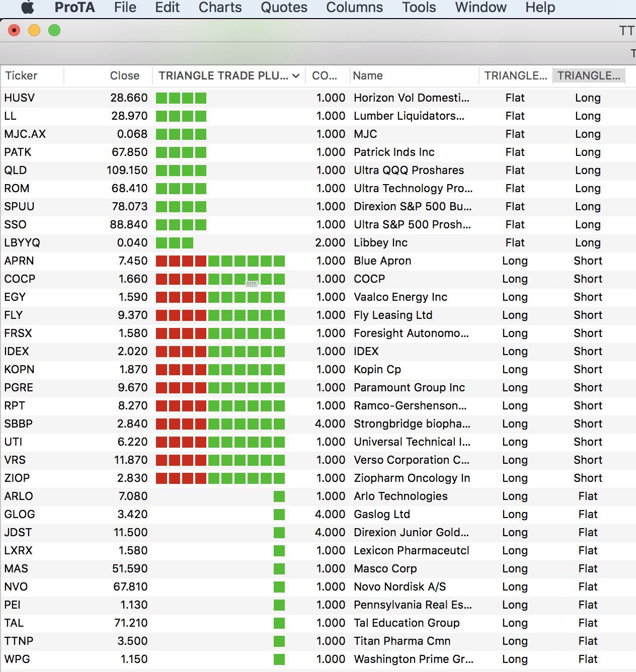Expand the Triangle Trade Plus column dropdown arrow

[296, 76]
